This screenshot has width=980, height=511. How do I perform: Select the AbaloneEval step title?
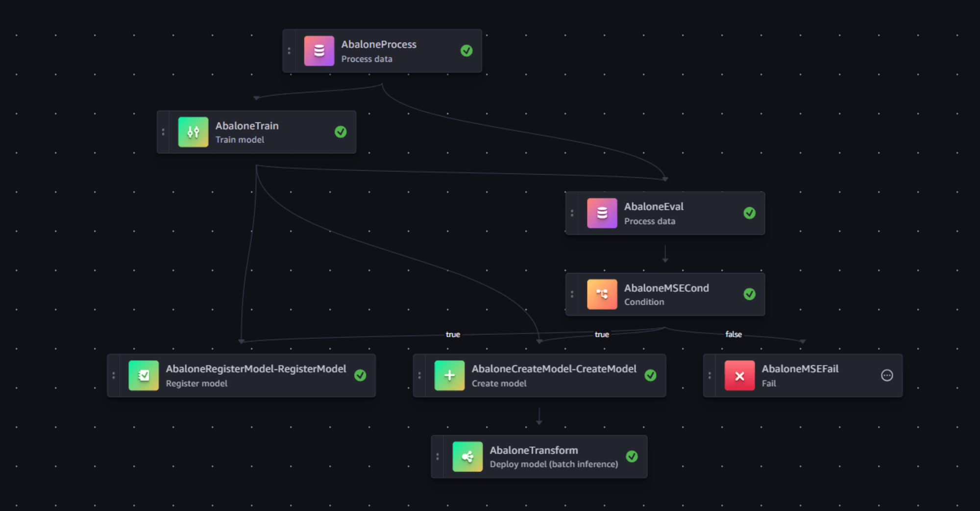[x=654, y=207]
